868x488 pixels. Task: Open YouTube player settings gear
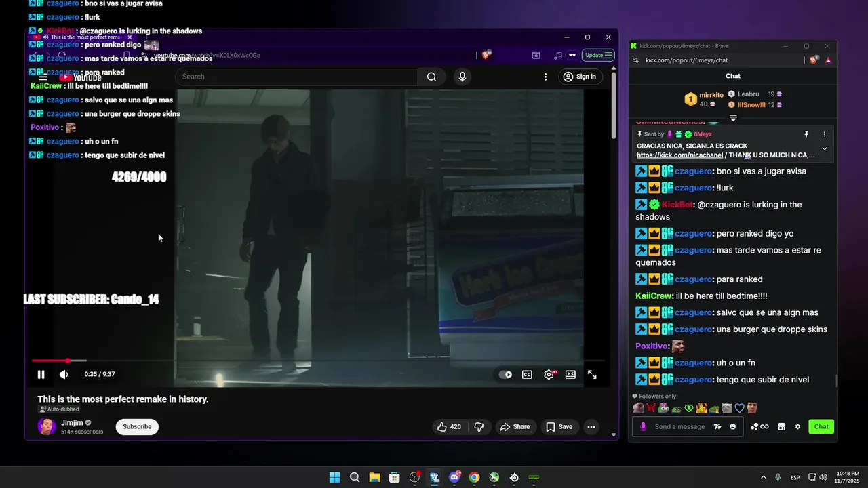click(x=549, y=374)
